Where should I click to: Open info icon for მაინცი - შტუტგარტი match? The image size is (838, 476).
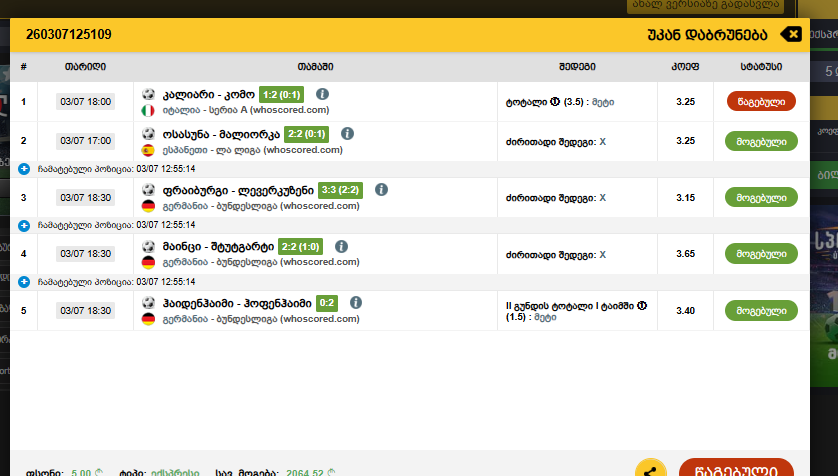click(x=342, y=246)
